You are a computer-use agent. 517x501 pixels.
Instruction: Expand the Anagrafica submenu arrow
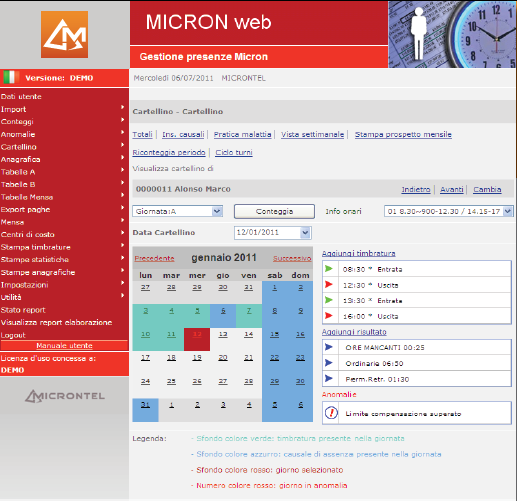coord(123,157)
